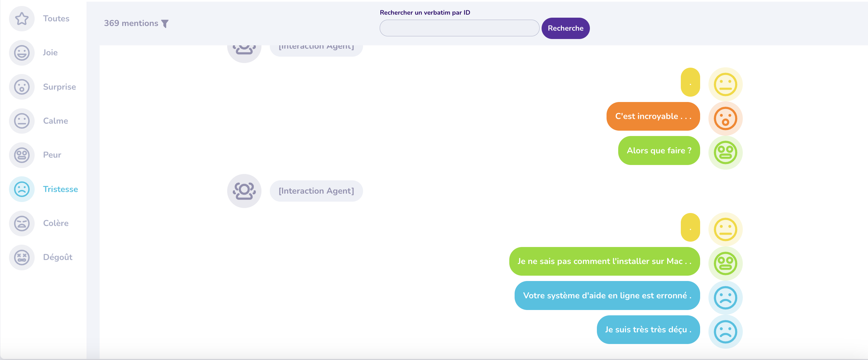
Task: Select the Peur emotion category
Action: (52, 155)
